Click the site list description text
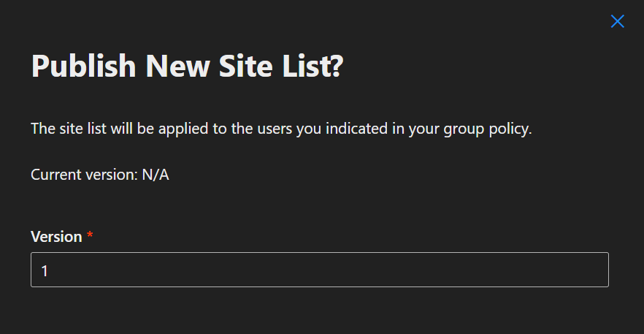This screenshot has height=334, width=644. pyautogui.click(x=281, y=129)
